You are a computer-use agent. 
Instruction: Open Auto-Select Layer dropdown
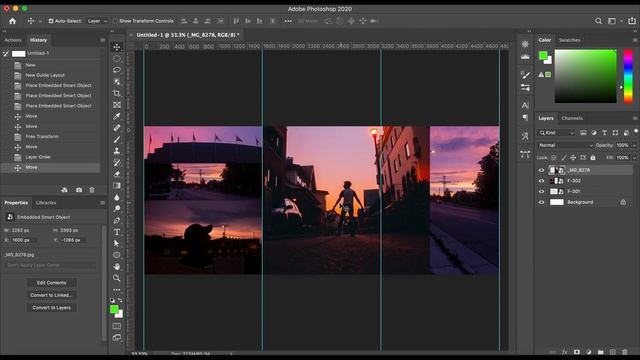tap(97, 21)
